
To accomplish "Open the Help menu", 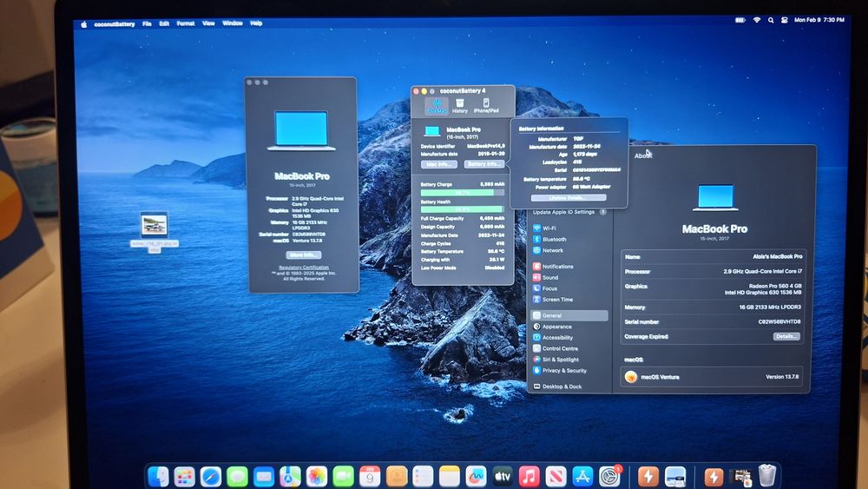I will tap(256, 23).
